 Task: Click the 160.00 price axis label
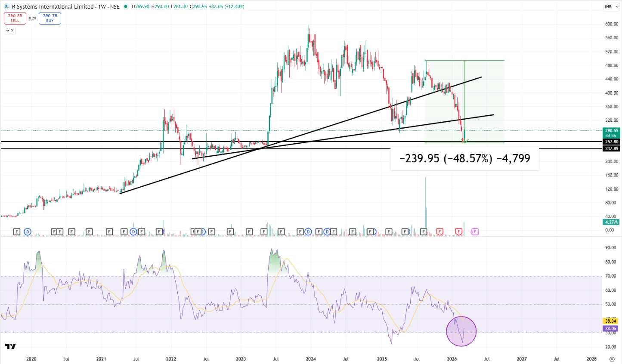(x=612, y=175)
